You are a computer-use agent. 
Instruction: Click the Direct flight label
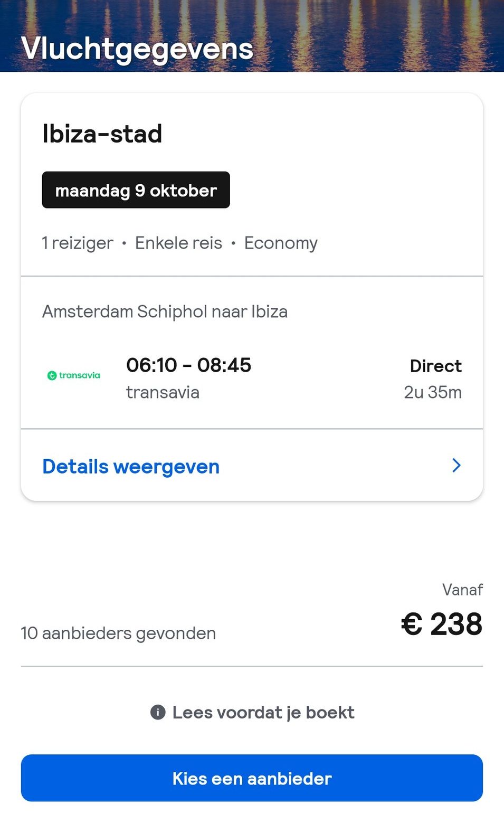(x=436, y=365)
